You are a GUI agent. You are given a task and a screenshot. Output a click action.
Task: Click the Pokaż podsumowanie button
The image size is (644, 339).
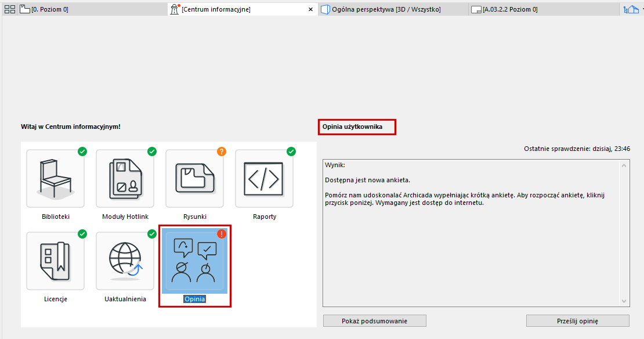coord(375,321)
